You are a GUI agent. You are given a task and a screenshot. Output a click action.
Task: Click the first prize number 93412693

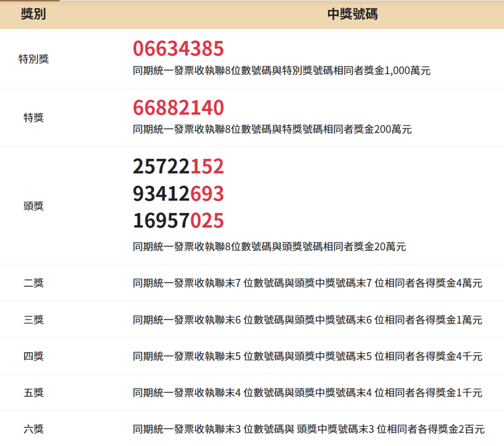[178, 194]
